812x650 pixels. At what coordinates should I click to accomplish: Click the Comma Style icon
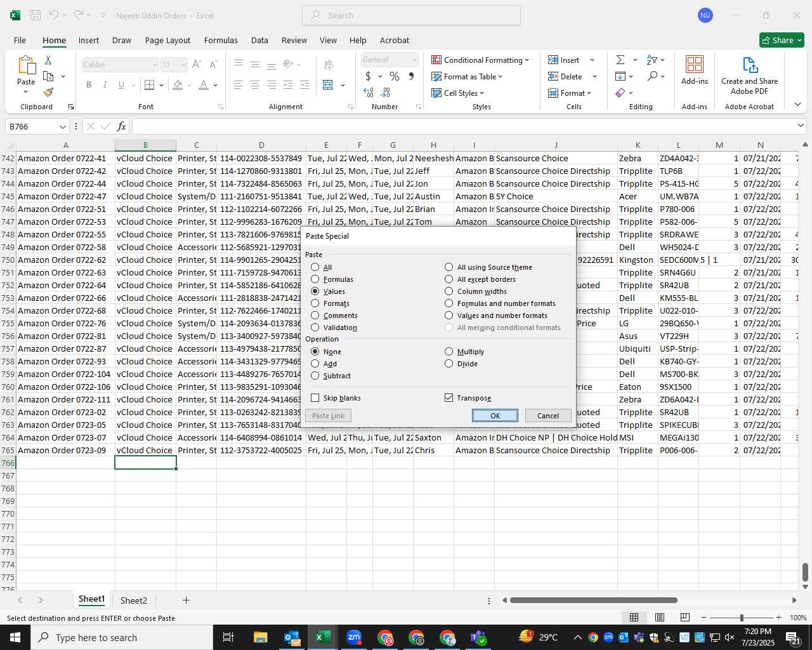411,76
